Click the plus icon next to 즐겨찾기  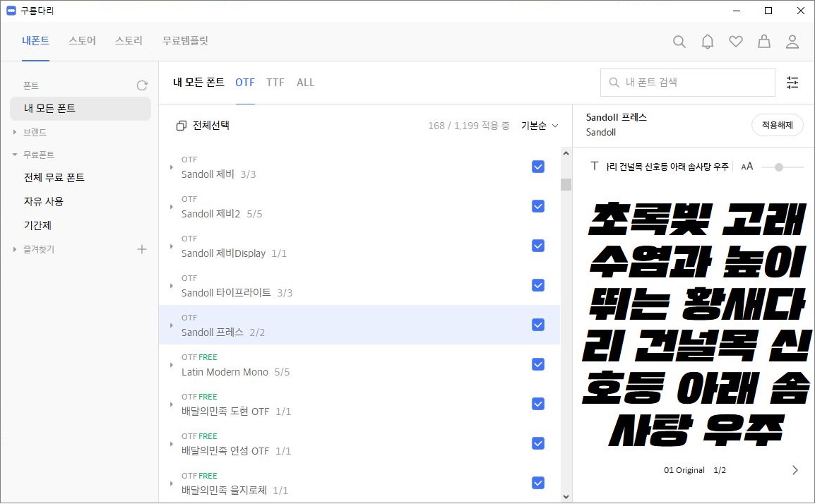pos(142,249)
